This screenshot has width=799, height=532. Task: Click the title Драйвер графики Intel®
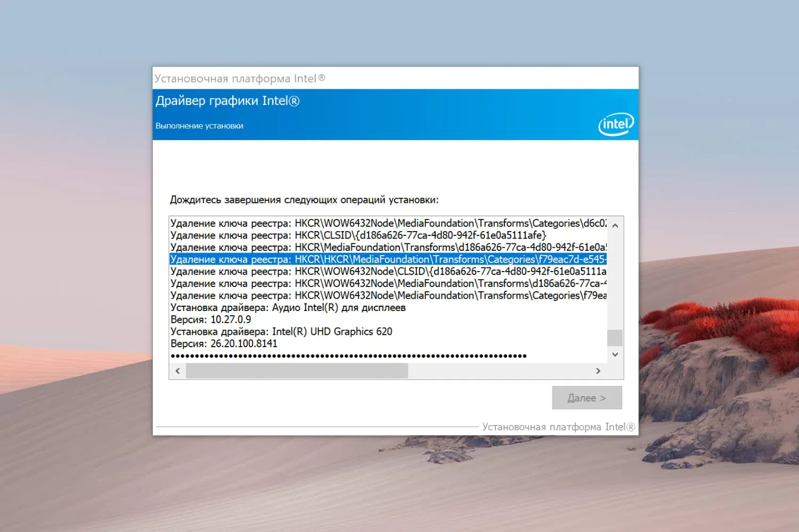click(x=227, y=100)
